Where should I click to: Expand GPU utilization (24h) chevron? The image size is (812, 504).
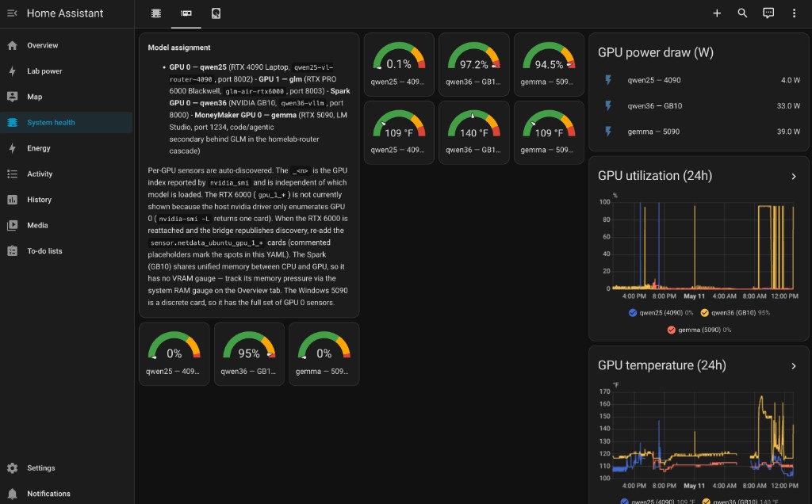point(793,177)
